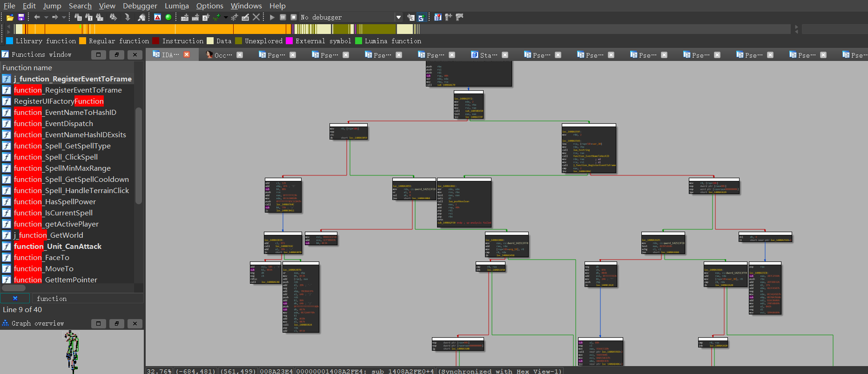Open the debugger selection dropdown
Image resolution: width=868 pixels, height=374 pixels.
pyautogui.click(x=398, y=17)
